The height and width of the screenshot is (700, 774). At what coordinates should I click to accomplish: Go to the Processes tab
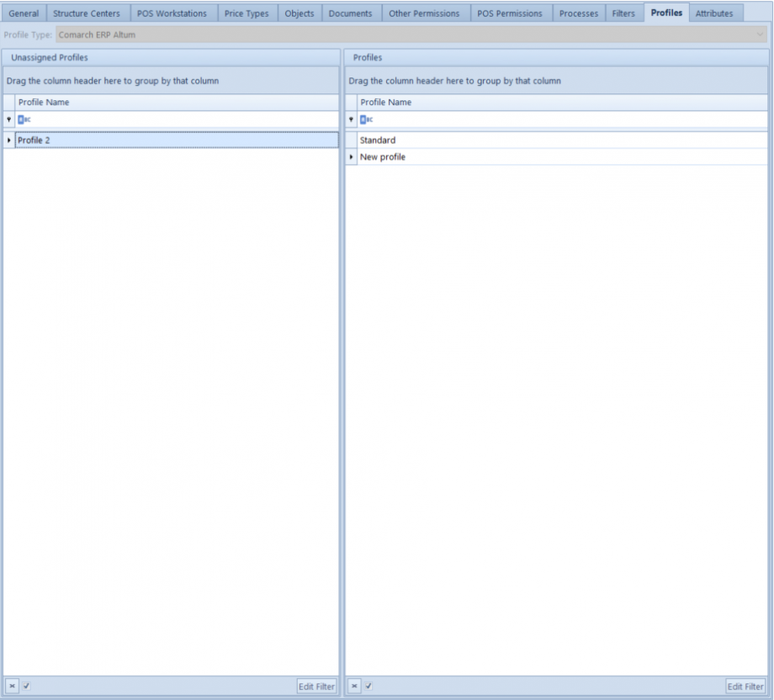579,13
